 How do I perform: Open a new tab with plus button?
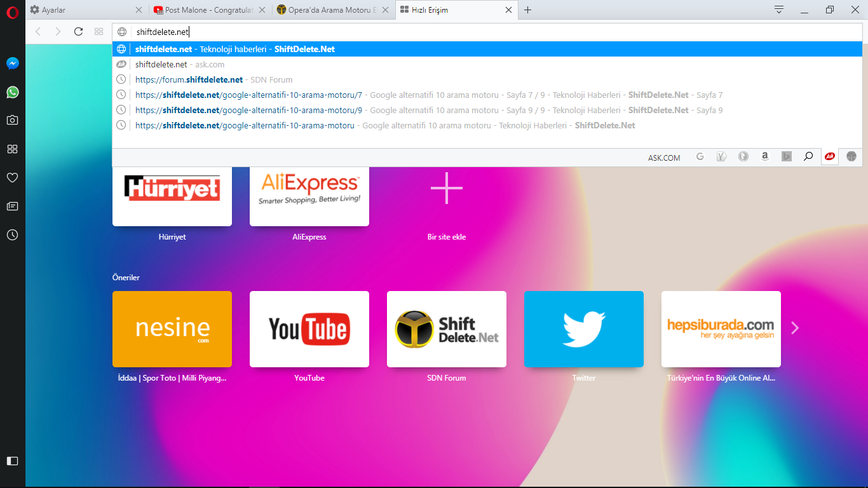[527, 10]
